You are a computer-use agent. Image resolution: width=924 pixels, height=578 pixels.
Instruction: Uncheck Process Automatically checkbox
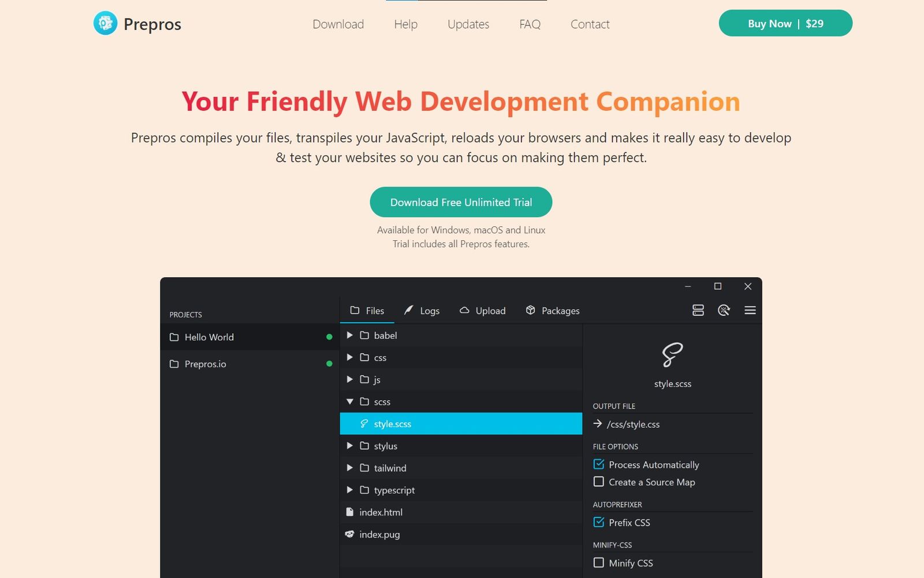(x=599, y=464)
